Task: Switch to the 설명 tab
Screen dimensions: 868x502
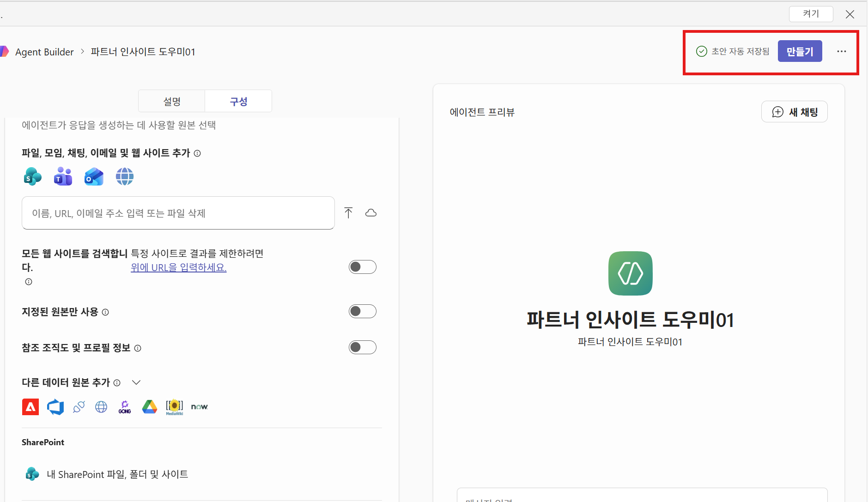Action: [172, 101]
